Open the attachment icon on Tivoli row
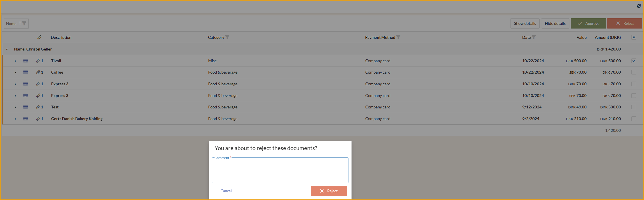This screenshot has height=200, width=644. click(38, 61)
